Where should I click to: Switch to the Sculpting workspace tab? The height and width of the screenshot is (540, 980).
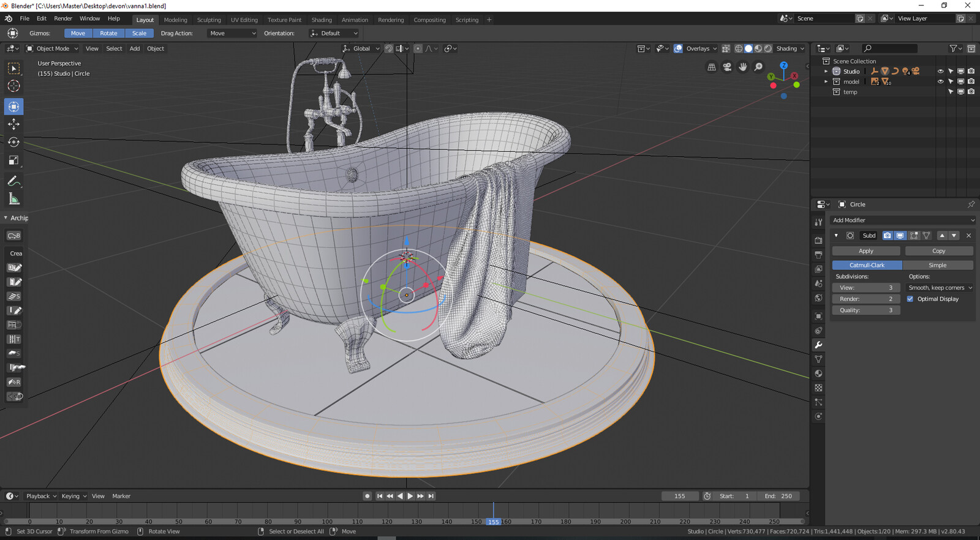(x=209, y=20)
